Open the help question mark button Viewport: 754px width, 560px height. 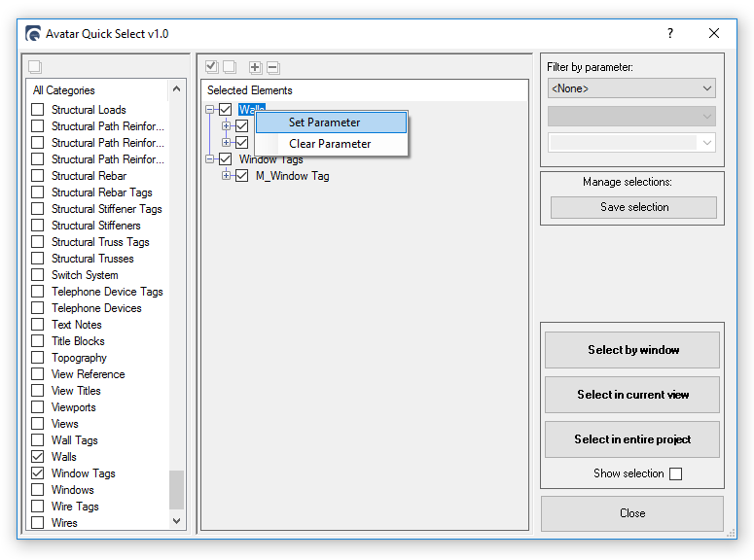(x=670, y=33)
